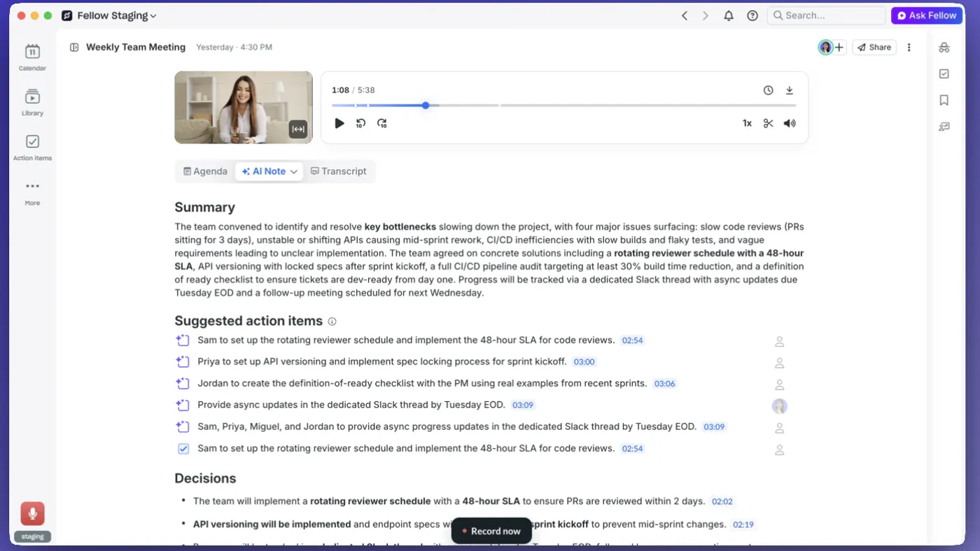Image resolution: width=980 pixels, height=551 pixels.
Task: Click the audio progress slider handle
Action: click(426, 106)
